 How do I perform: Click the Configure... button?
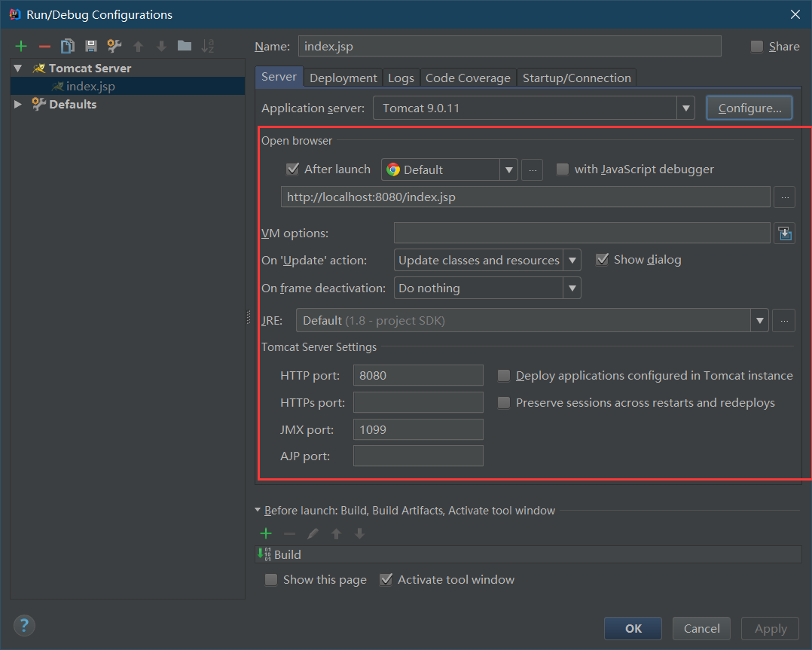(749, 108)
